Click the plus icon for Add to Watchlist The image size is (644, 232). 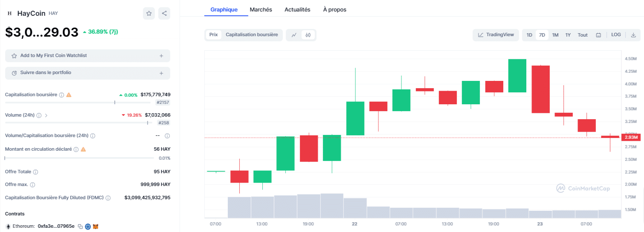(161, 56)
